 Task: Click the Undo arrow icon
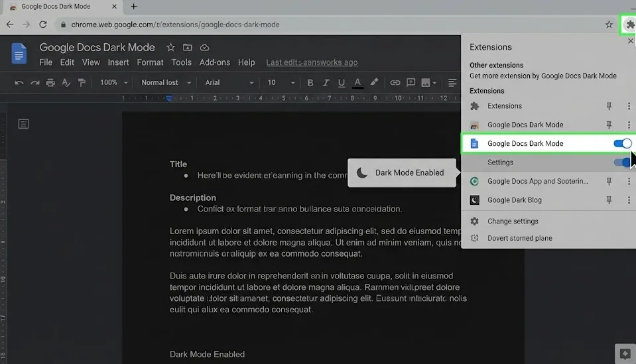pos(19,83)
